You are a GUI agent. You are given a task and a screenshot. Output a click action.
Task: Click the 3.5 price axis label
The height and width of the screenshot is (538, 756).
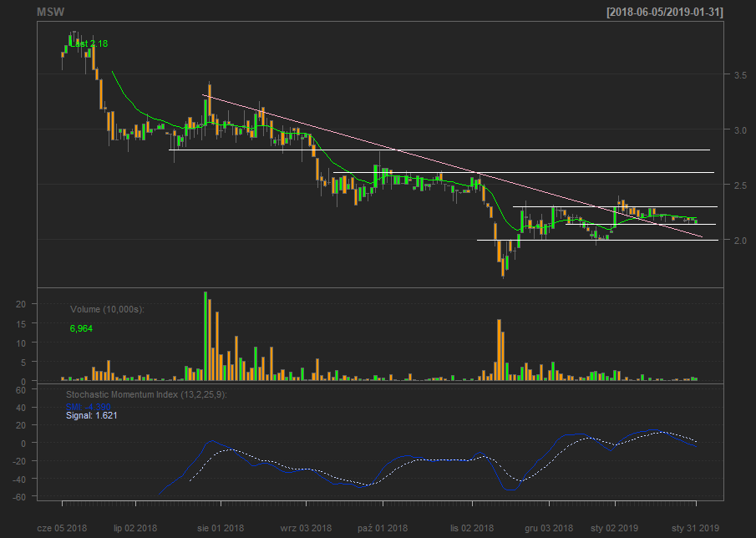click(740, 75)
